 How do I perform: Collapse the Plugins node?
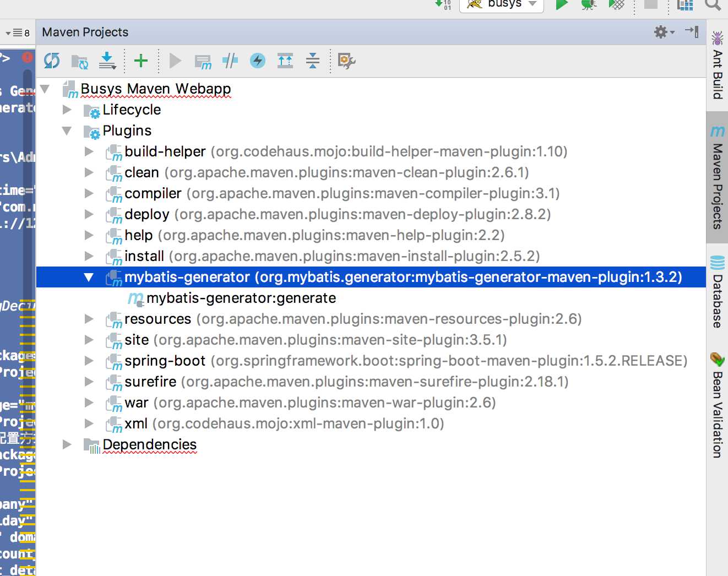point(67,131)
